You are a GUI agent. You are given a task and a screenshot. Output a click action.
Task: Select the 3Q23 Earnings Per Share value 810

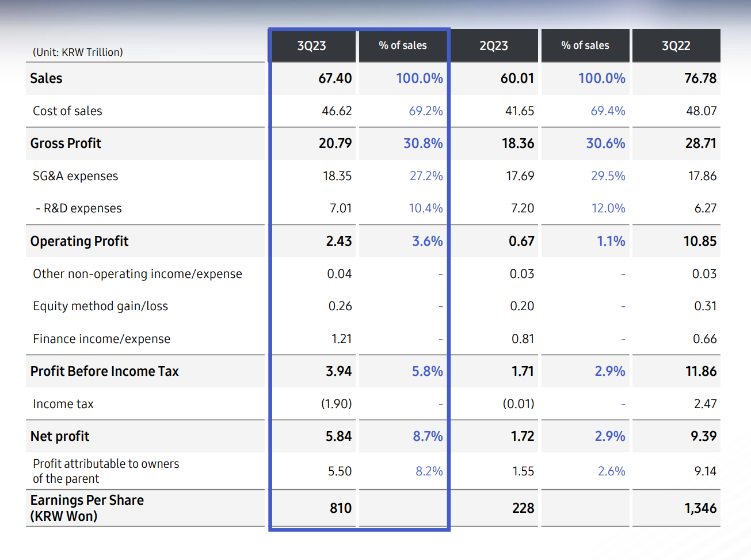[x=340, y=508]
